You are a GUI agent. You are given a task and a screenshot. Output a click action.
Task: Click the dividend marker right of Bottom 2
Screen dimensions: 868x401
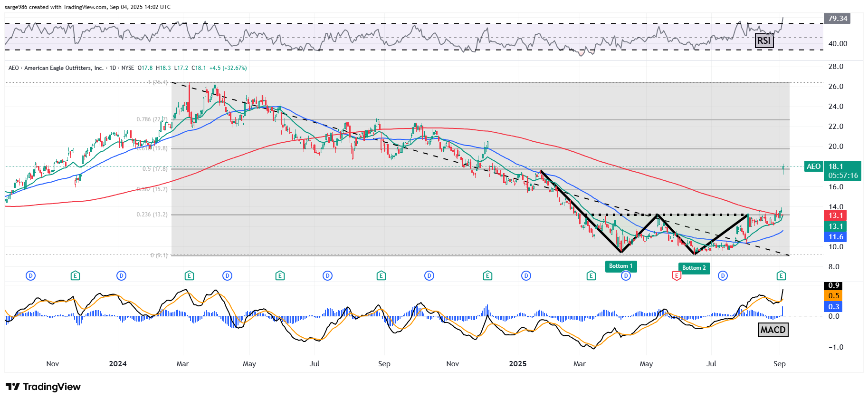(723, 275)
